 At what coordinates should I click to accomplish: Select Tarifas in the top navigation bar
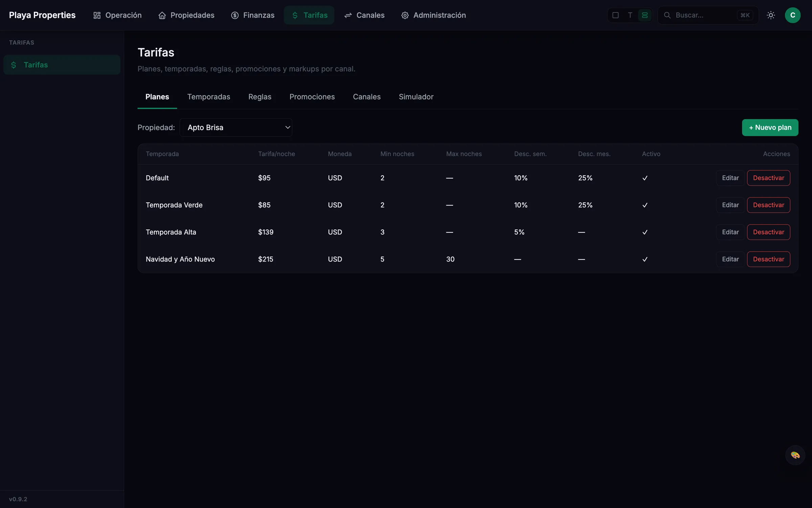pyautogui.click(x=309, y=15)
